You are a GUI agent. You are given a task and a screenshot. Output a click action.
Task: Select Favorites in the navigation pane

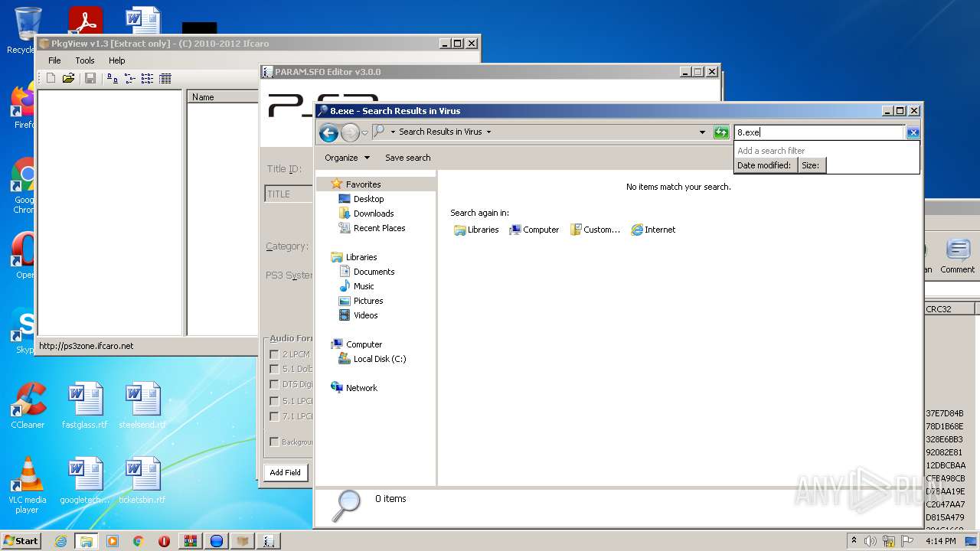click(363, 184)
